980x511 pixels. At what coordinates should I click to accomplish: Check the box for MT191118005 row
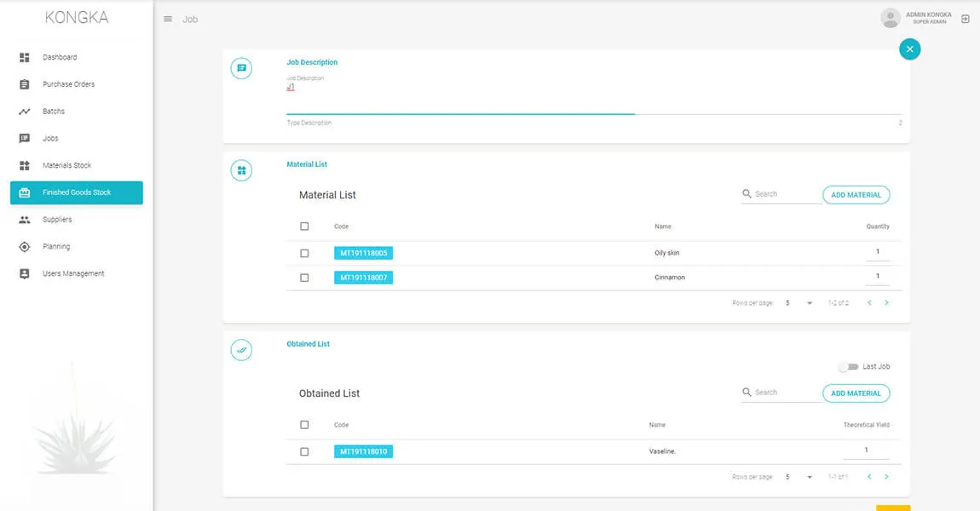coord(304,253)
